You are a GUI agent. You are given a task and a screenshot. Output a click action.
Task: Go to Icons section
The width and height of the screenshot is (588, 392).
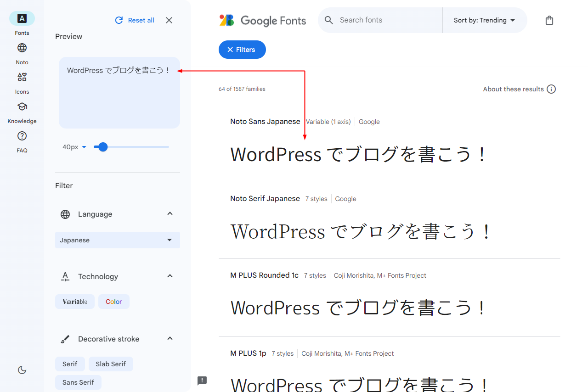(x=22, y=77)
